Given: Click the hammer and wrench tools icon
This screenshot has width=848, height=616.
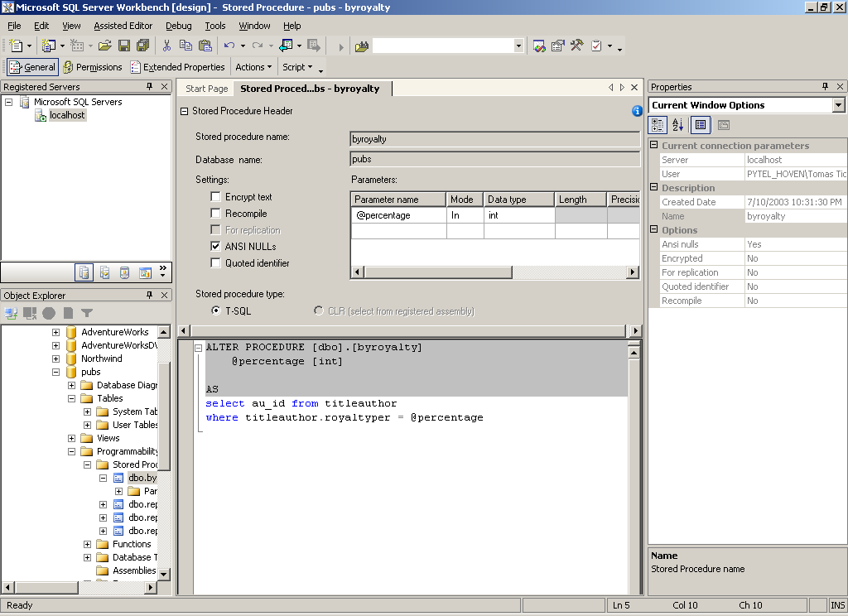Looking at the screenshot, I should [576, 46].
